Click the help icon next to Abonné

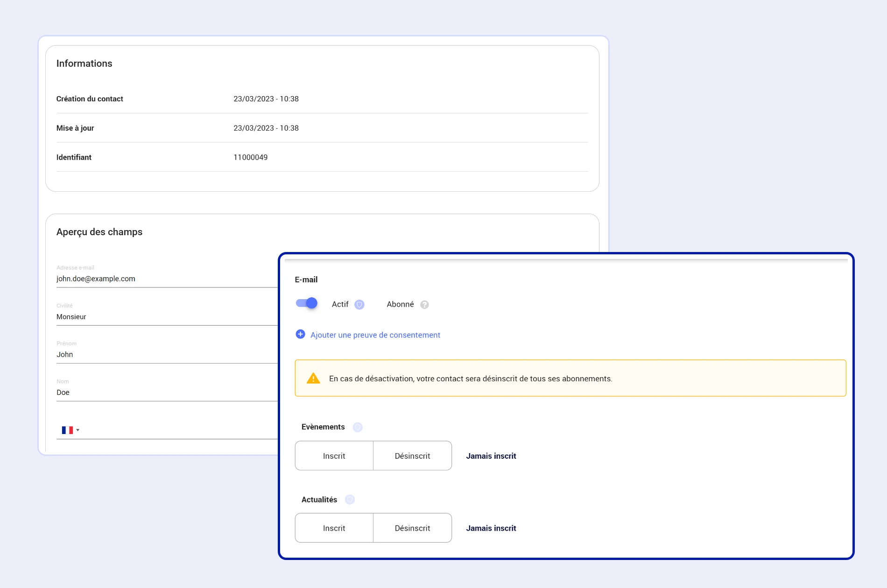click(424, 305)
